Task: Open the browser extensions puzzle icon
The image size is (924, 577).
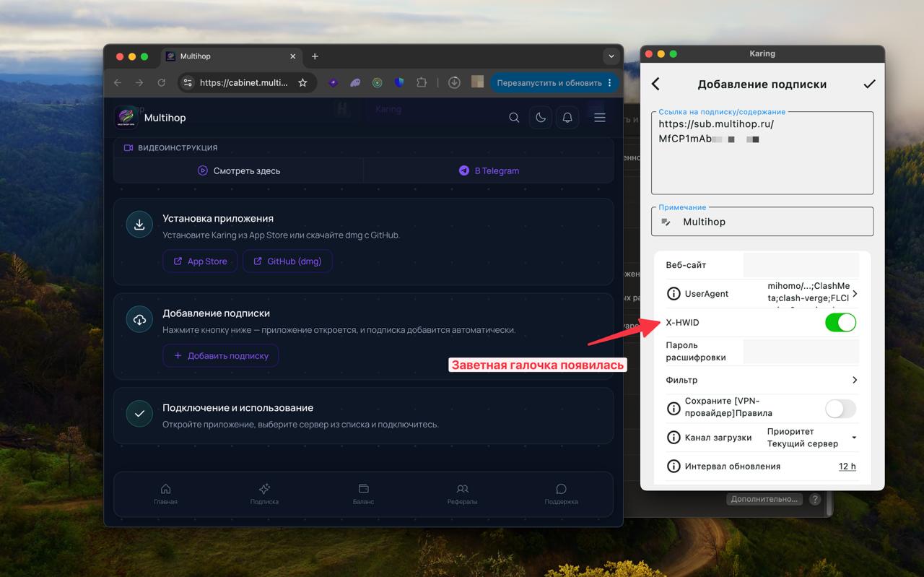Action: pyautogui.click(x=422, y=83)
